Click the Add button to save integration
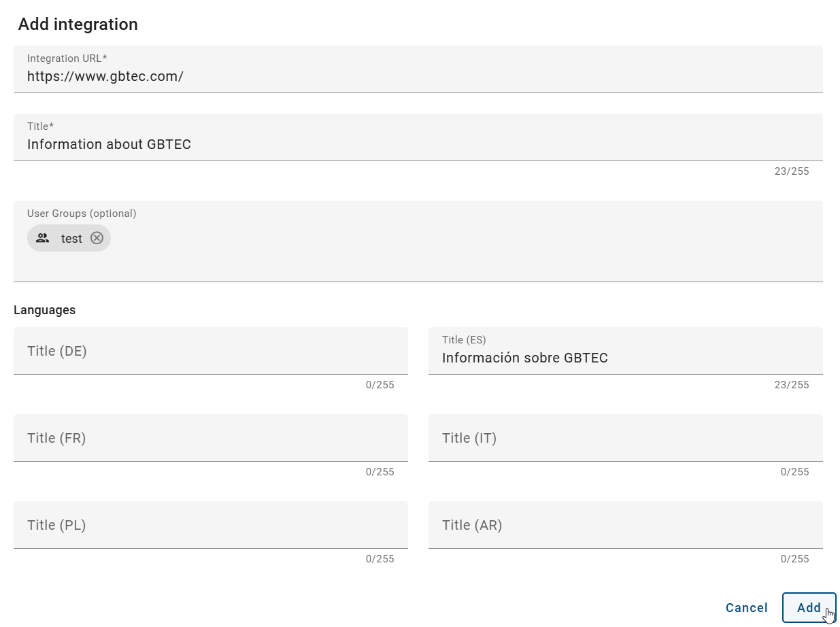The height and width of the screenshot is (627, 840). [x=809, y=607]
